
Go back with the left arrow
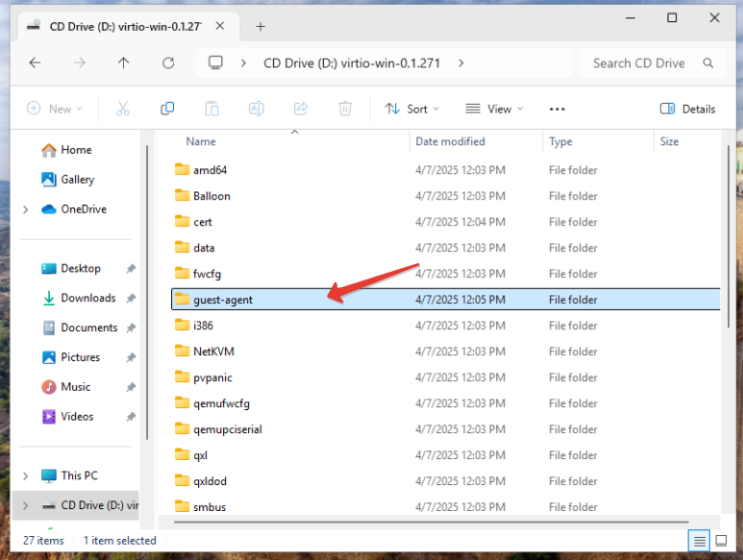pyautogui.click(x=35, y=63)
